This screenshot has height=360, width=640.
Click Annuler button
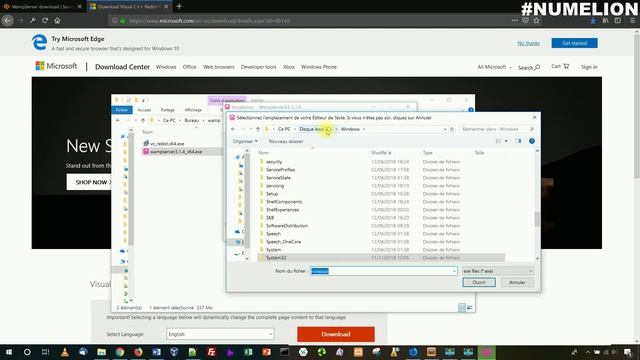pos(517,282)
